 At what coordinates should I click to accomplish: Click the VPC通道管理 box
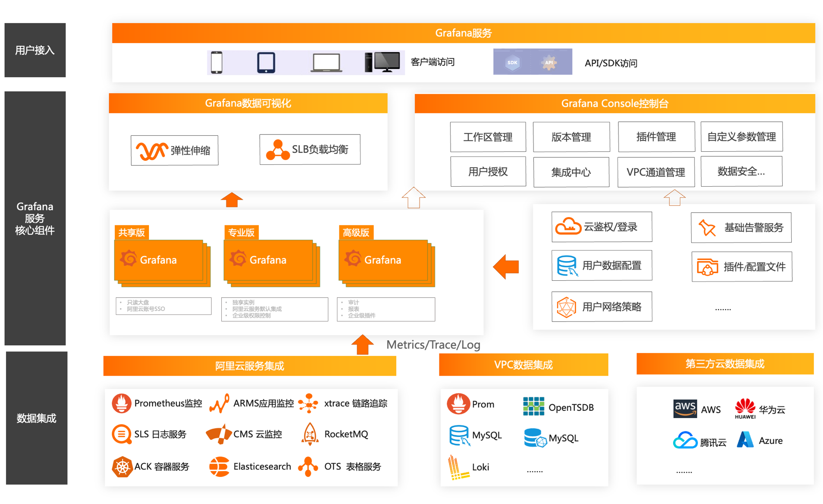(x=656, y=172)
